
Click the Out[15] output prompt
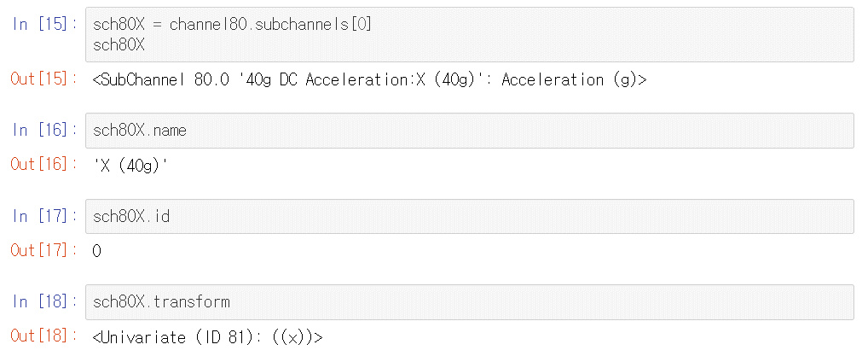pyautogui.click(x=39, y=79)
